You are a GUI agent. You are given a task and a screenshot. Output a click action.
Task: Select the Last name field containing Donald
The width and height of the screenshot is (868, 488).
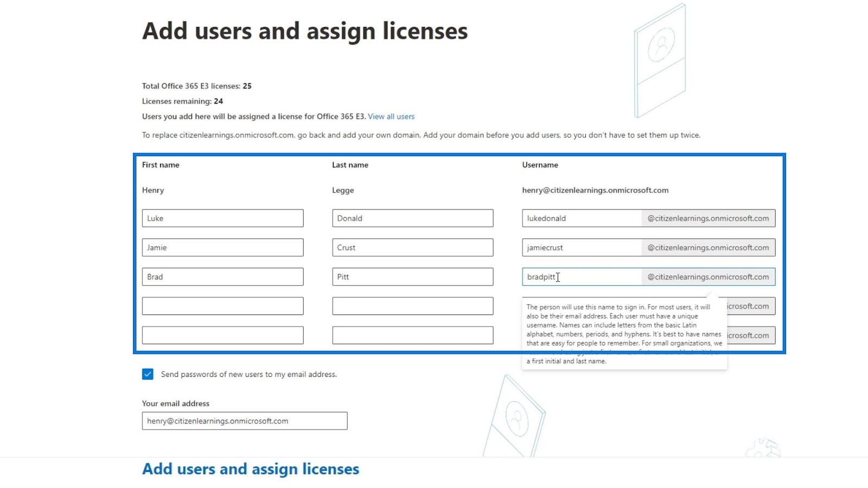click(413, 219)
